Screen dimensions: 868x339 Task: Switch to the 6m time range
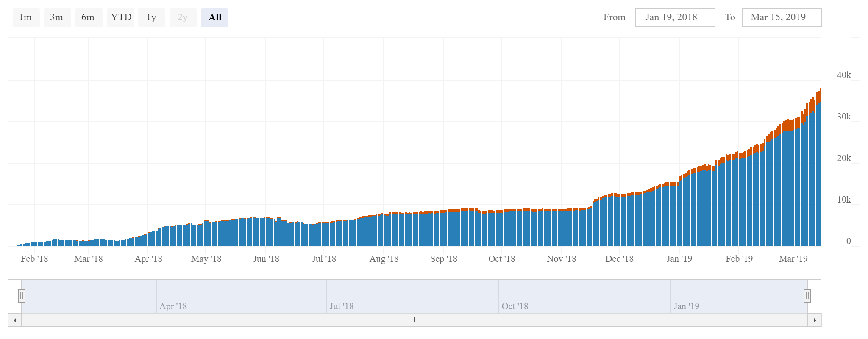click(x=88, y=18)
